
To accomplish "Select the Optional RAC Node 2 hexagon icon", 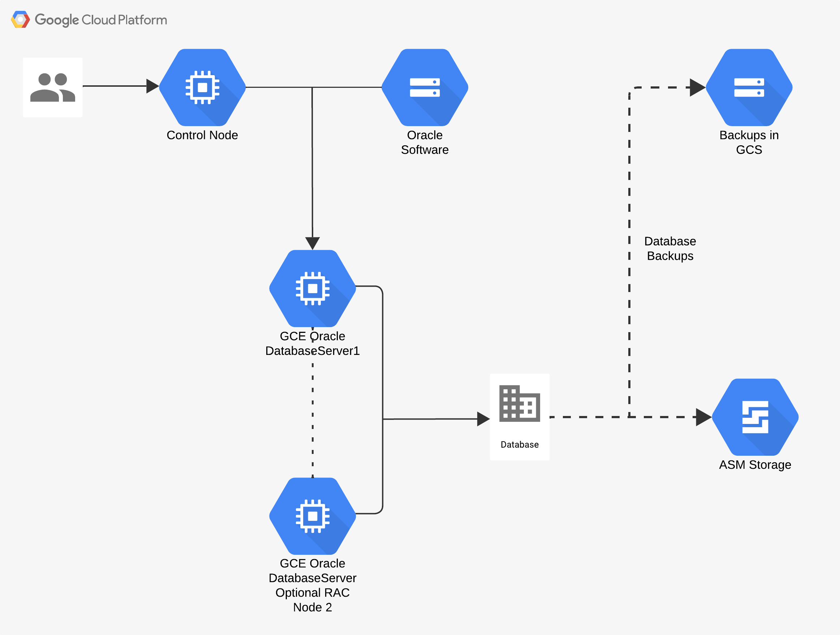I will pyautogui.click(x=313, y=516).
